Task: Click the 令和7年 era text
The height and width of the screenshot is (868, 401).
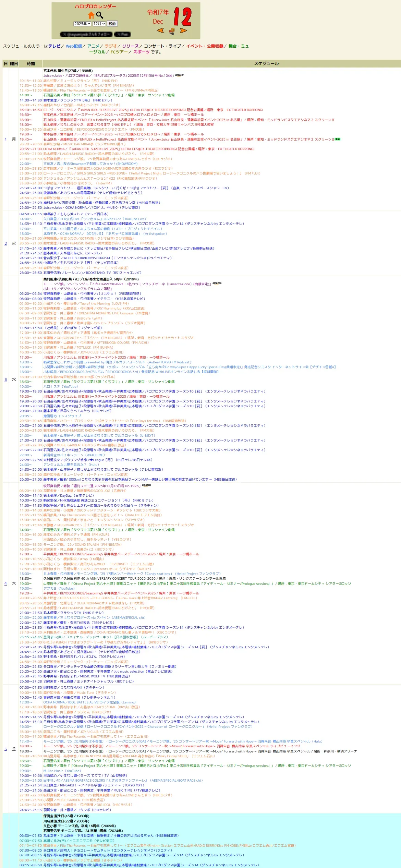Action: tap(158, 12)
